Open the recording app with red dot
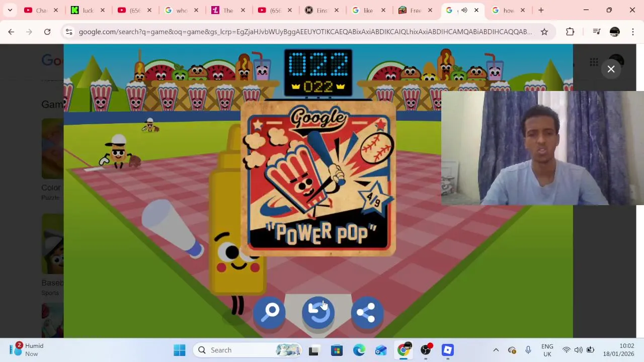 click(426, 350)
